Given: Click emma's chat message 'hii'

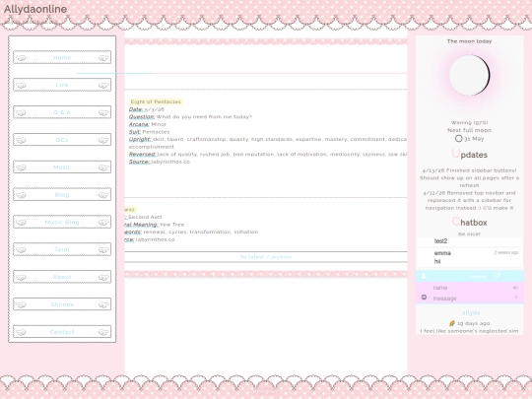Looking at the screenshot, I should tap(437, 261).
